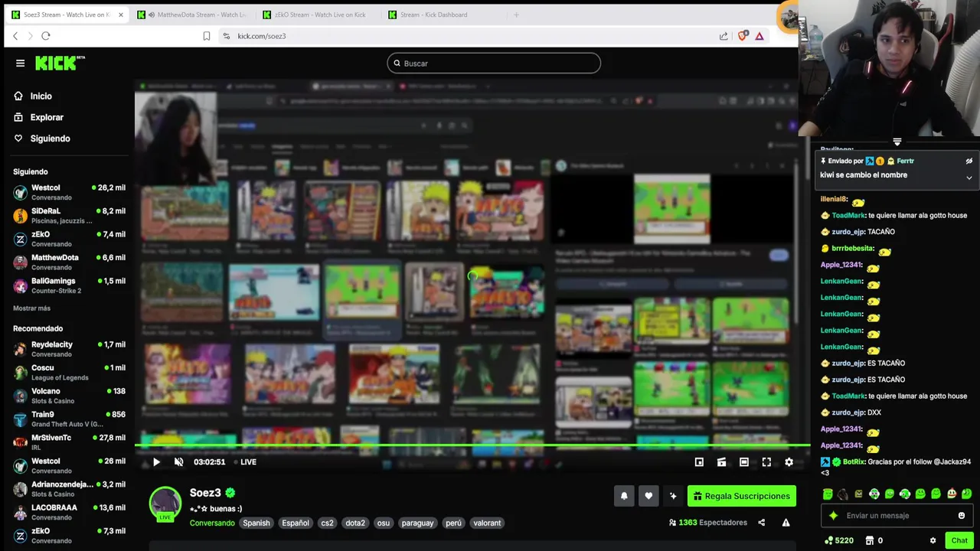Viewport: 980px width, 551px height.
Task: Click the Buscar search field
Action: point(494,64)
